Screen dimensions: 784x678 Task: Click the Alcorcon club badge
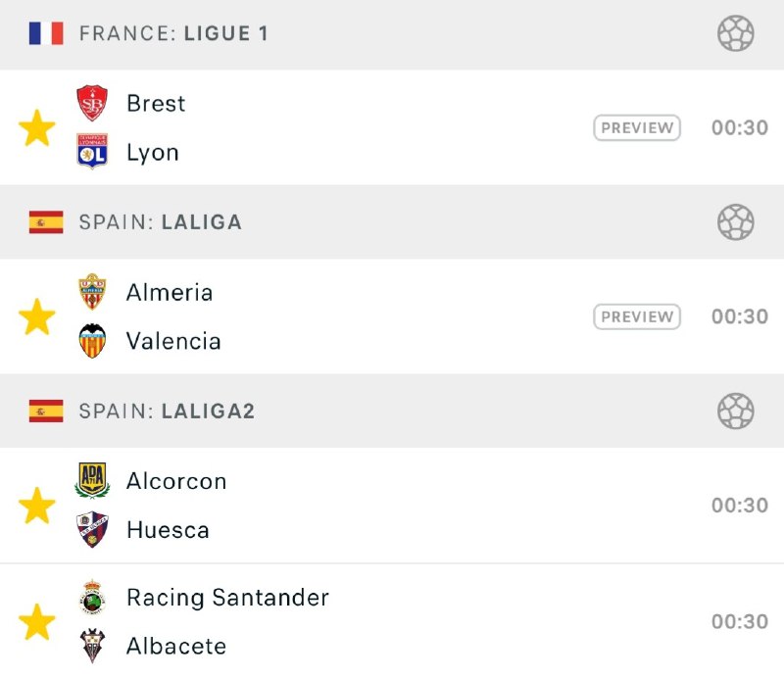(92, 481)
